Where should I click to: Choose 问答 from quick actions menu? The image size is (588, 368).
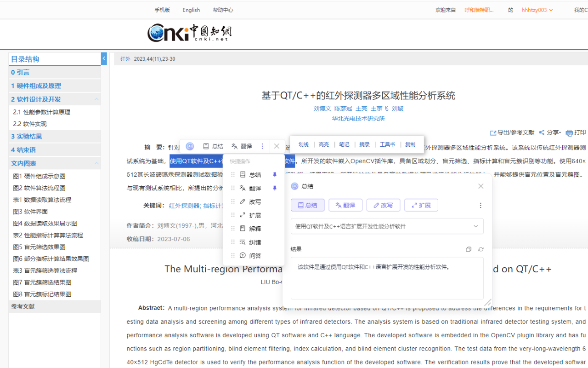(250, 256)
